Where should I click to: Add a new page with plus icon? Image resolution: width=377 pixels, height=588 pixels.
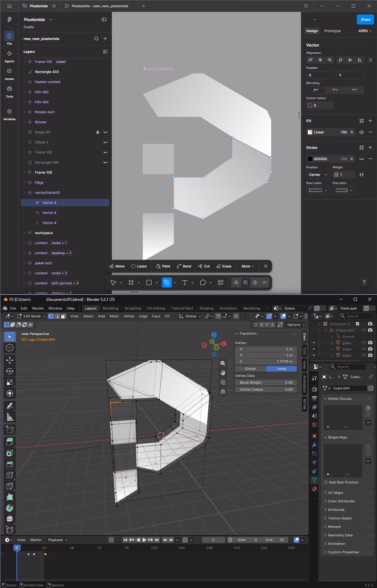click(x=105, y=39)
